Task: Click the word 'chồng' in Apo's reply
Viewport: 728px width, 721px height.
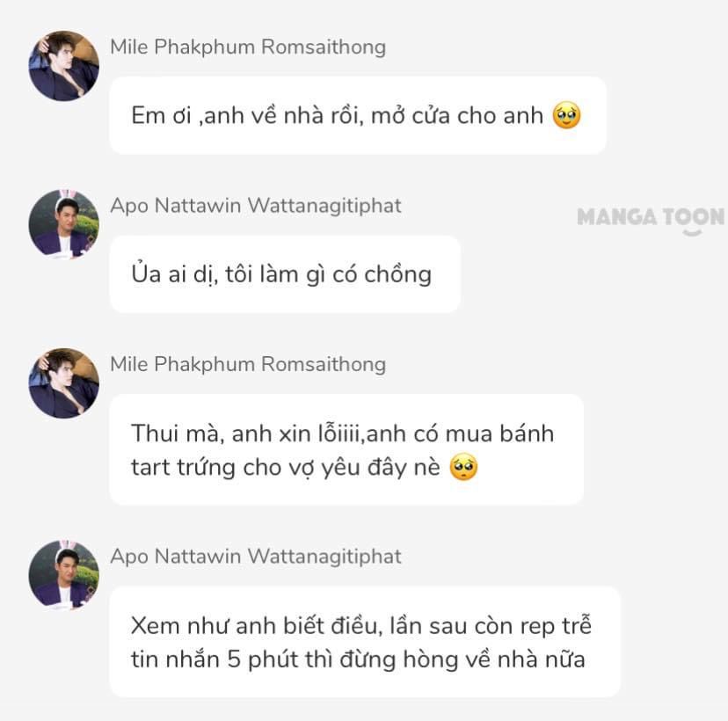Action: [x=398, y=274]
